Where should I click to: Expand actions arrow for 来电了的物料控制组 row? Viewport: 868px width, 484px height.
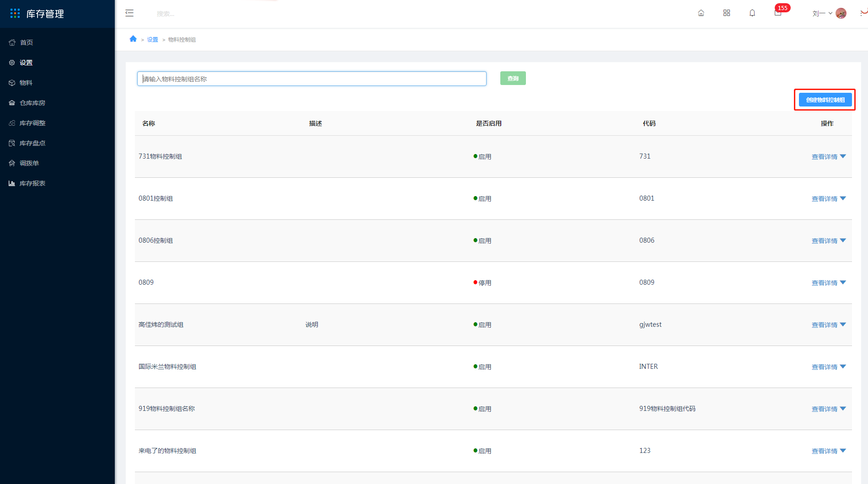[843, 451]
